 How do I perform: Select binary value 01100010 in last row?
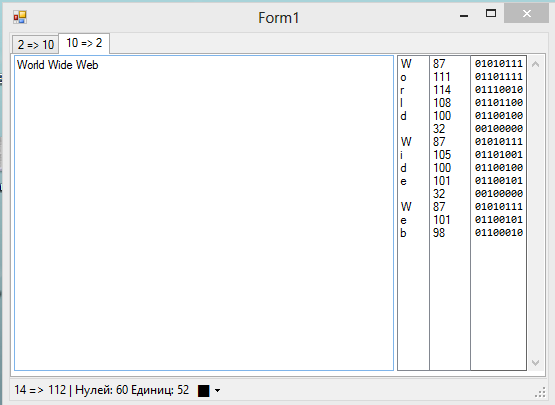point(499,233)
